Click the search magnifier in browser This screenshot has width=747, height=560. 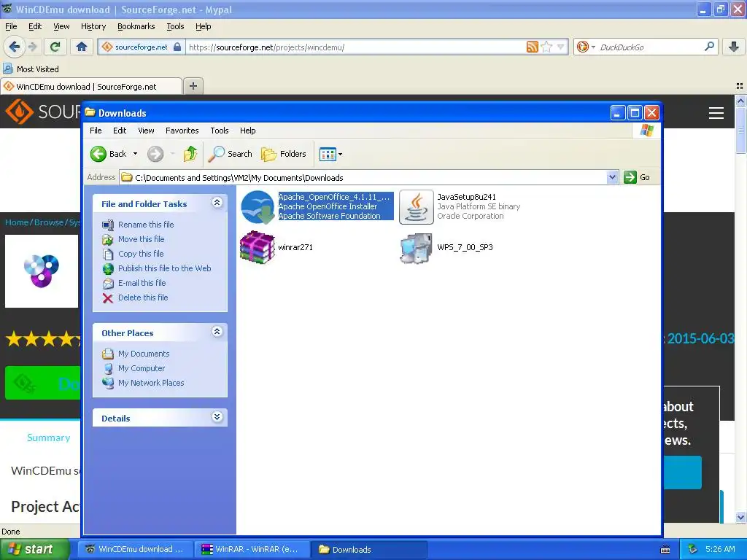[x=709, y=47]
